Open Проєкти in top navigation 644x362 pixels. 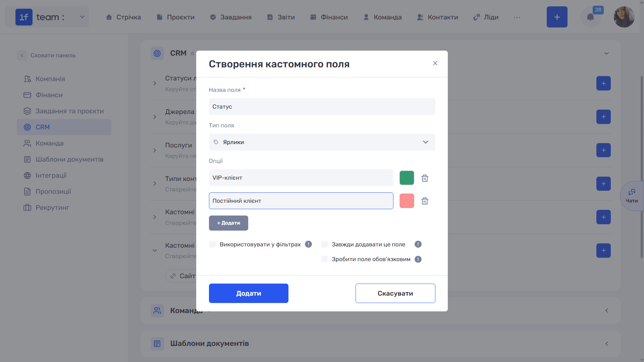tap(175, 17)
